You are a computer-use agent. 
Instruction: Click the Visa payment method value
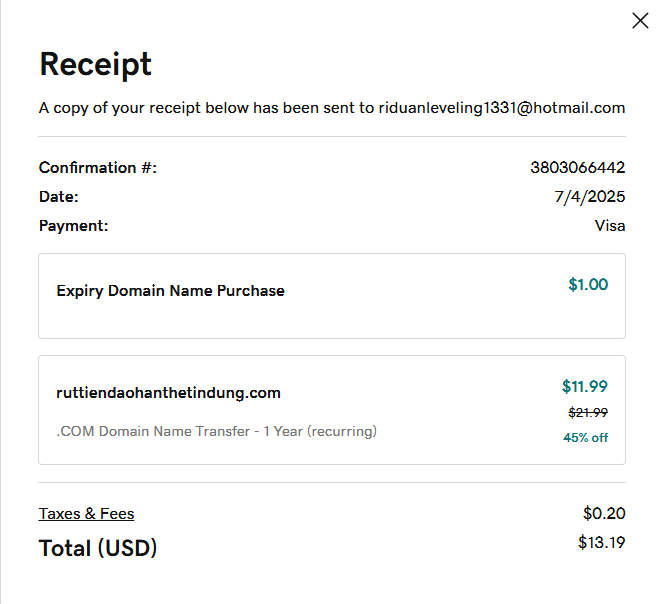click(609, 226)
